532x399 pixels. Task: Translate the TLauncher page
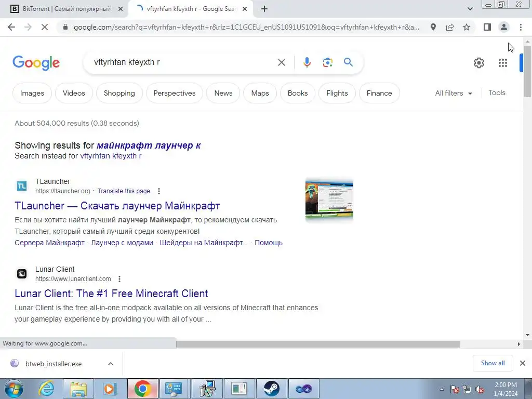pyautogui.click(x=124, y=191)
